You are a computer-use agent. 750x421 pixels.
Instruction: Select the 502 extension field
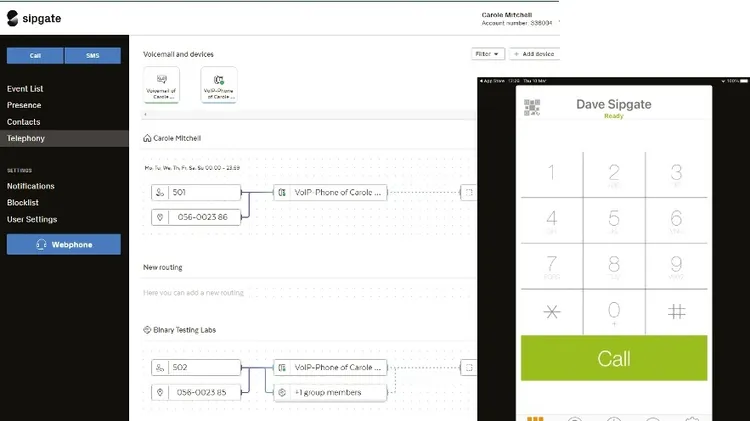(x=196, y=367)
